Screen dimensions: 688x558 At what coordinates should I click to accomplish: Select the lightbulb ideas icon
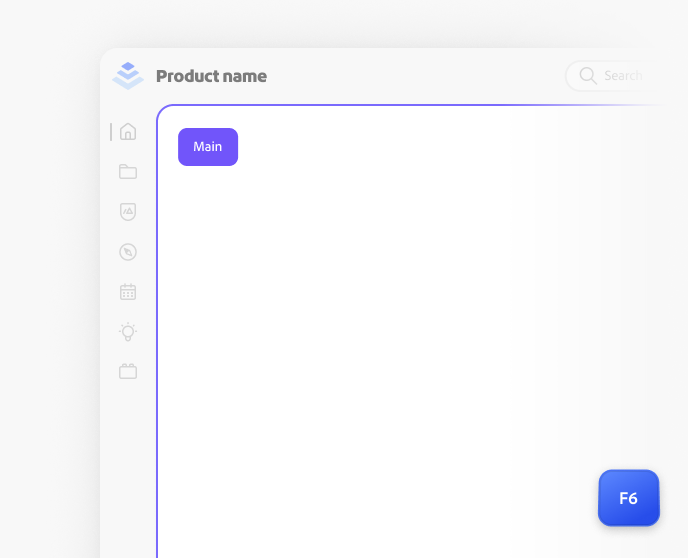[128, 332]
